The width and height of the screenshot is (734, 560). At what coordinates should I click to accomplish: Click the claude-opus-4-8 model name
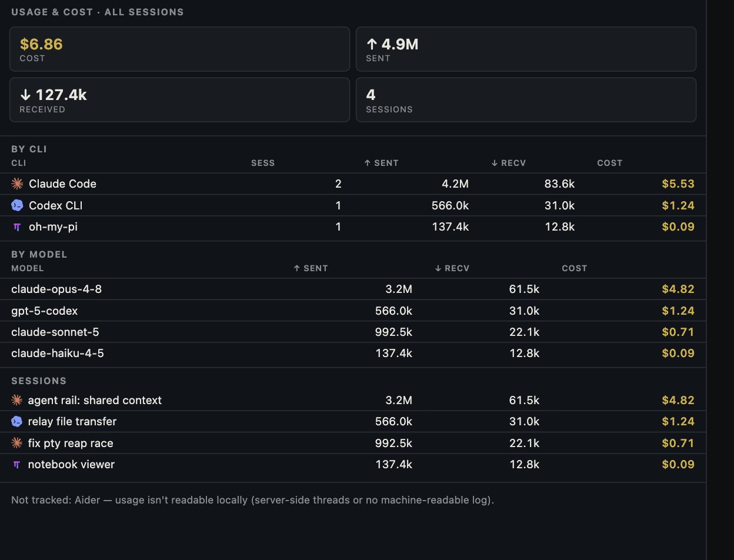point(56,289)
